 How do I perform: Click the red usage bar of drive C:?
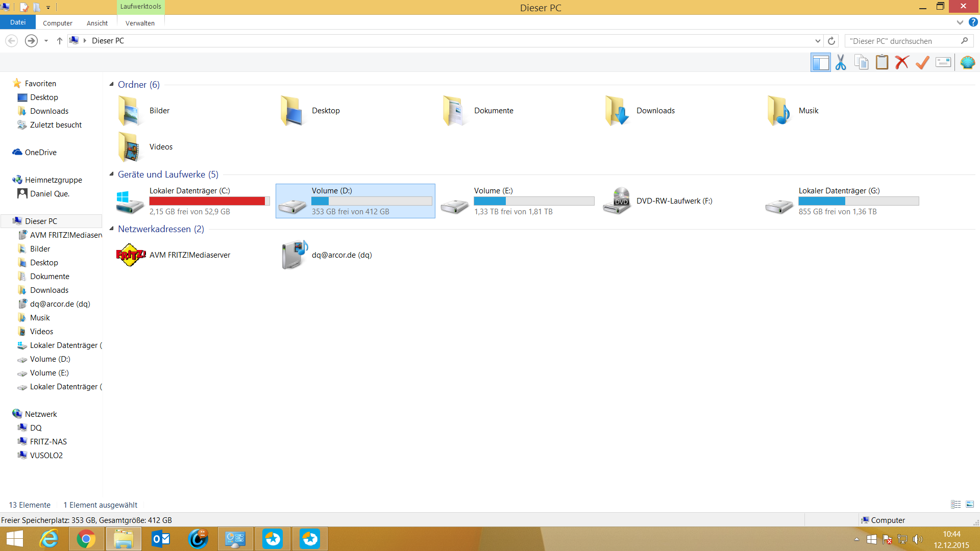pos(207,201)
